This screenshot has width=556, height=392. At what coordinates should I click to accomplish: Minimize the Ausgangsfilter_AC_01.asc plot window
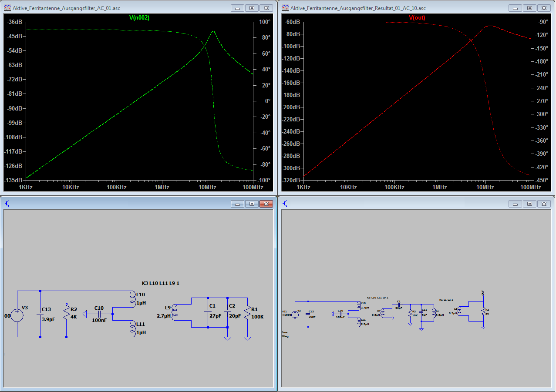pos(238,8)
